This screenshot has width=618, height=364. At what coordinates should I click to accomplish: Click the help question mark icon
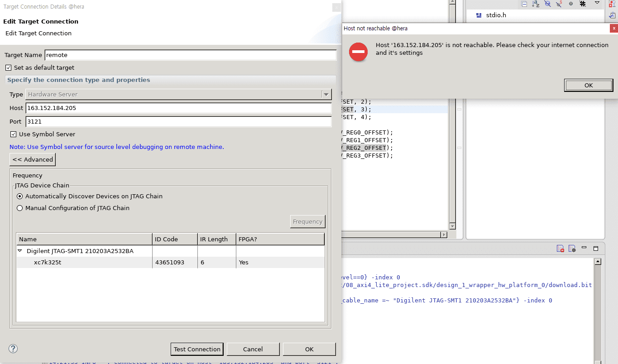13,349
